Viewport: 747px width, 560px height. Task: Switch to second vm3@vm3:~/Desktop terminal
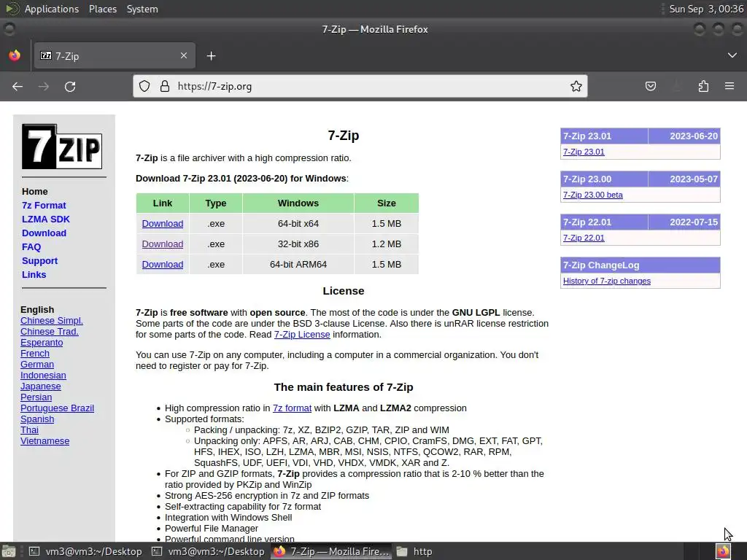click(208, 551)
